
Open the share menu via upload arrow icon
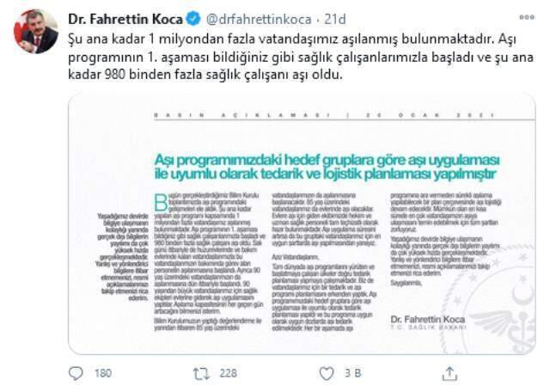tap(449, 373)
